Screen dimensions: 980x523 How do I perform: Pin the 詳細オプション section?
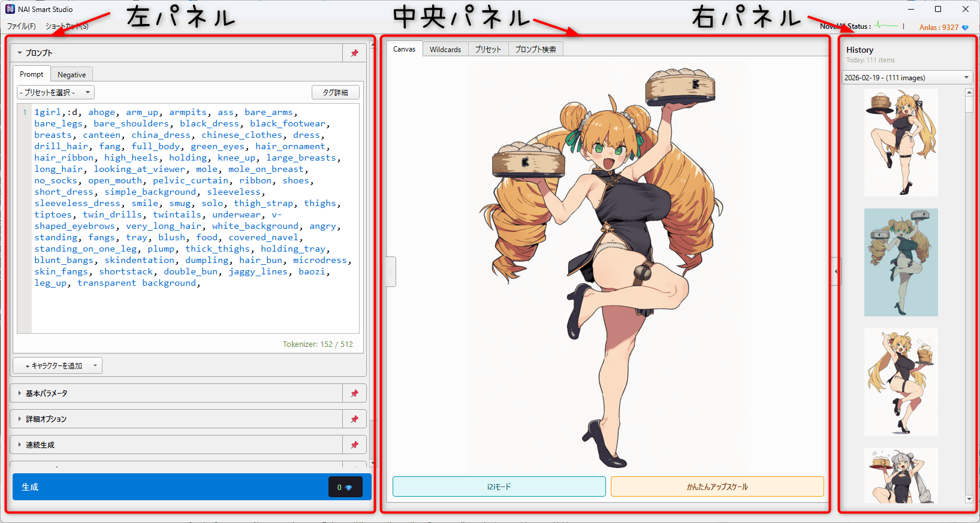pos(354,419)
